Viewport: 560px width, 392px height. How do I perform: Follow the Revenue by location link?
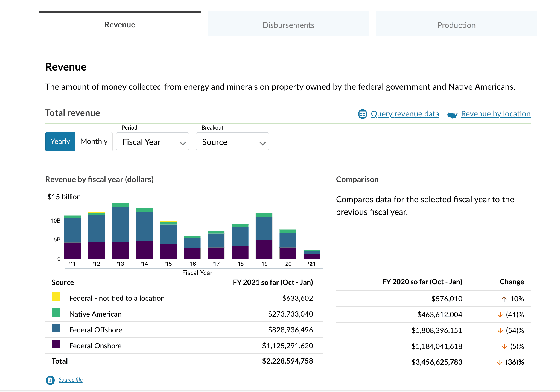pos(495,114)
